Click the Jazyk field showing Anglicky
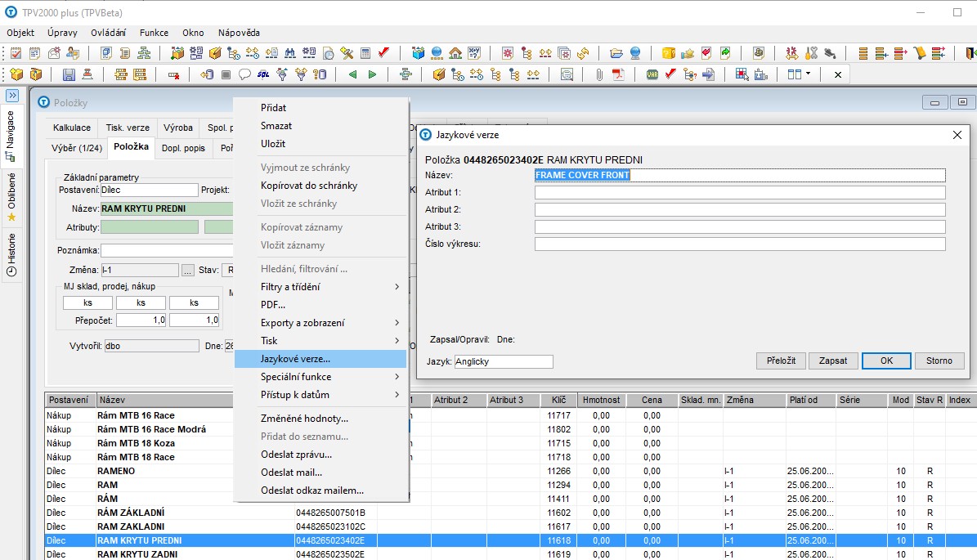The height and width of the screenshot is (560, 977). pos(503,361)
